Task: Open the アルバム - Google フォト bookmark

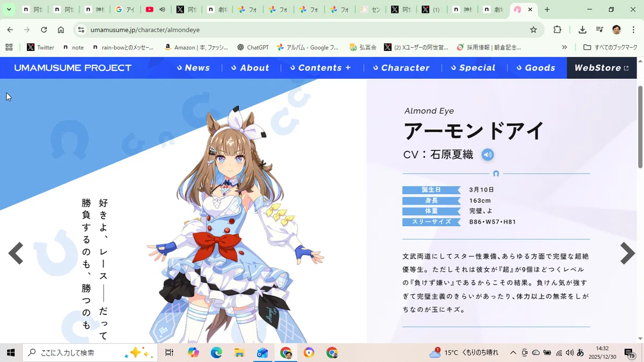Action: 308,47
